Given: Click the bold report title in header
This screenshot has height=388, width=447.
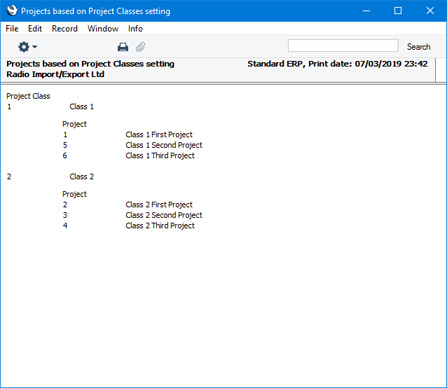Looking at the screenshot, I should pyautogui.click(x=90, y=64).
